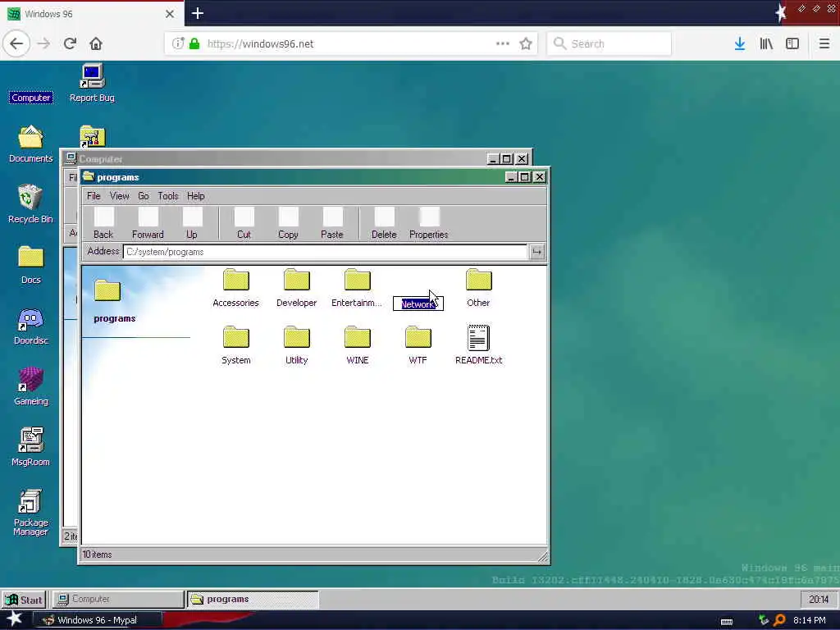Launch the Doordisc shortcut
840x630 pixels.
[30, 326]
